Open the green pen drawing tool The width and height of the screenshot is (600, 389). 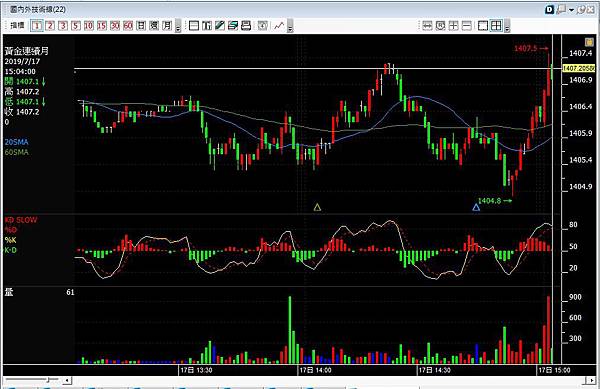point(220,26)
